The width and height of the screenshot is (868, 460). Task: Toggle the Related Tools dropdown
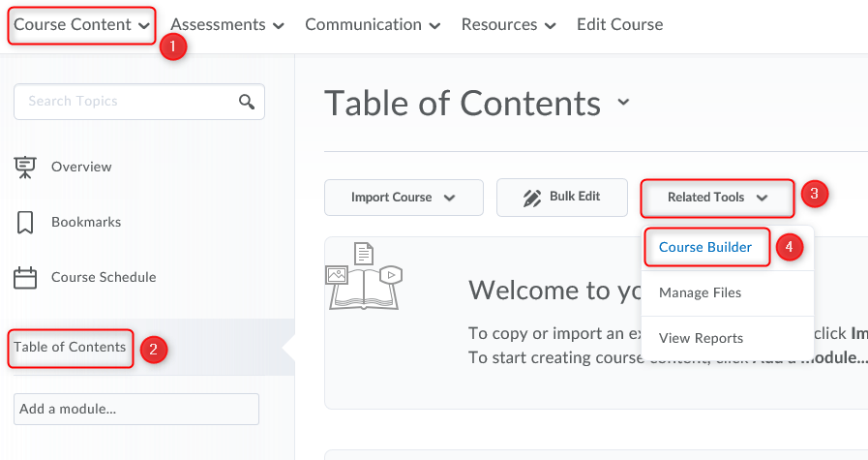coord(717,198)
